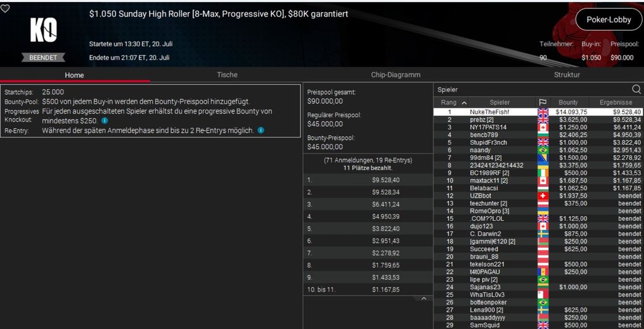Open info icon beside Re-Entry description

(261, 131)
